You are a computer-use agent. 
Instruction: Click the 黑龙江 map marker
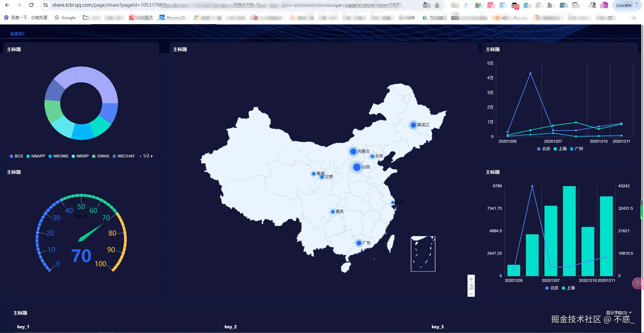point(413,125)
